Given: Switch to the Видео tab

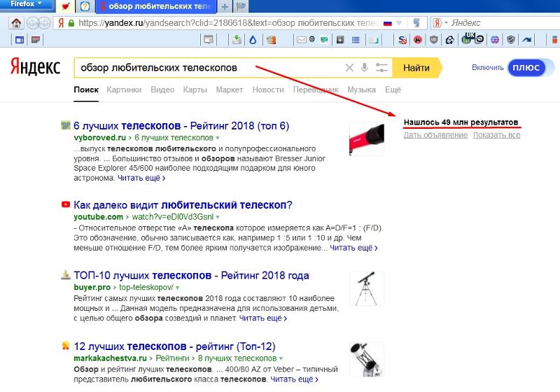Looking at the screenshot, I should tap(162, 90).
